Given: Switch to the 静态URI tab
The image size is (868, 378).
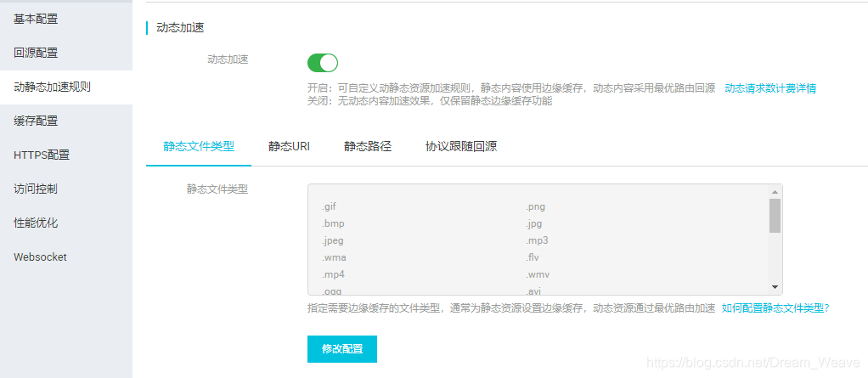Looking at the screenshot, I should click(x=289, y=147).
